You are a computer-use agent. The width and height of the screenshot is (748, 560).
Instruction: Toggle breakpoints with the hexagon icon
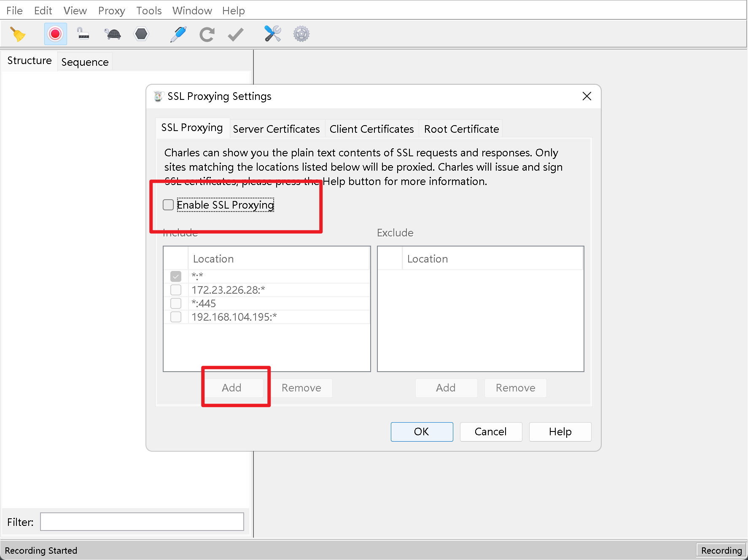click(x=141, y=34)
